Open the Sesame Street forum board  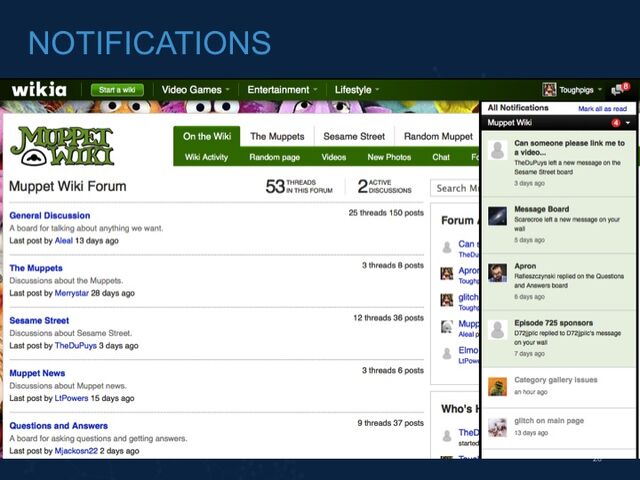coord(39,321)
